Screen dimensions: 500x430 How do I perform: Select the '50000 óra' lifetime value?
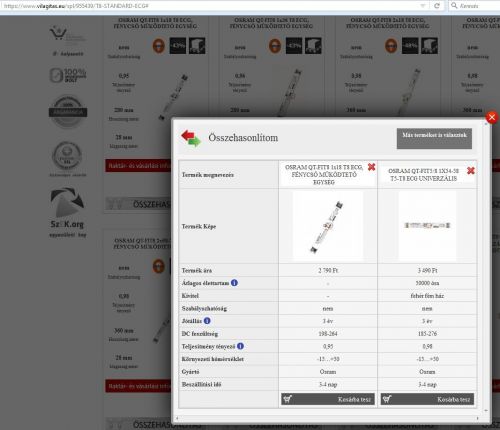[x=427, y=283]
